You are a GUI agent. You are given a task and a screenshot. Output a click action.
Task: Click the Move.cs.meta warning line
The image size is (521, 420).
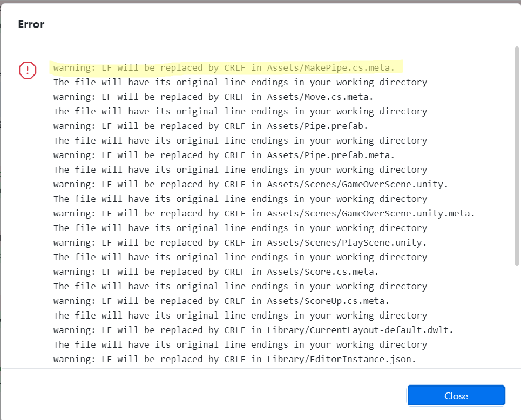[213, 97]
